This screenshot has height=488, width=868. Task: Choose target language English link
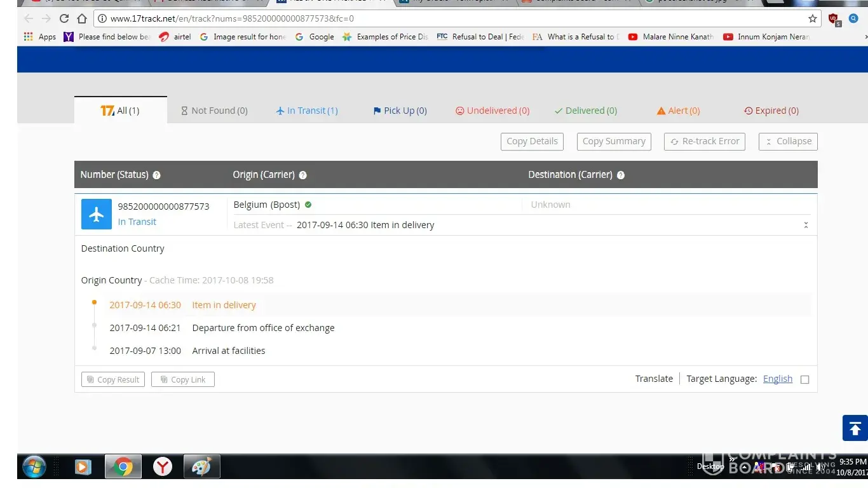click(x=778, y=379)
